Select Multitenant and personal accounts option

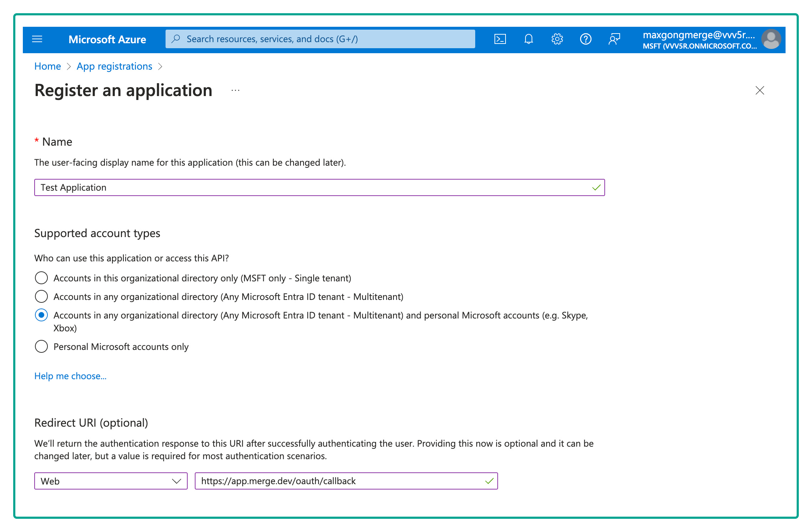[41, 315]
